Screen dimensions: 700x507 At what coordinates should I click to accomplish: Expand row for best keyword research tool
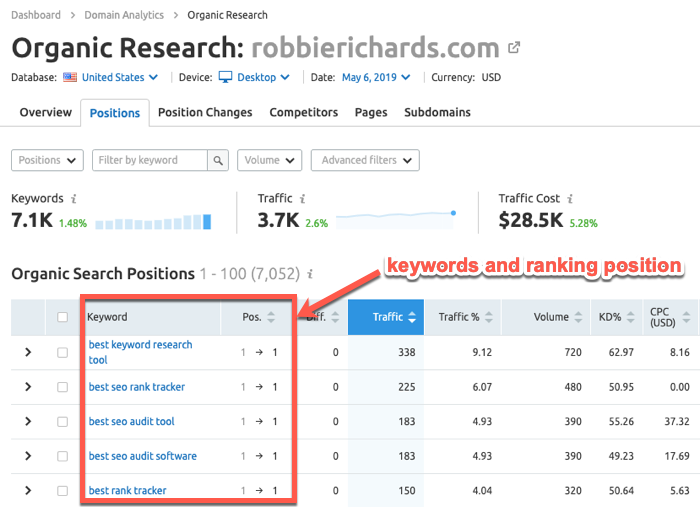point(28,352)
